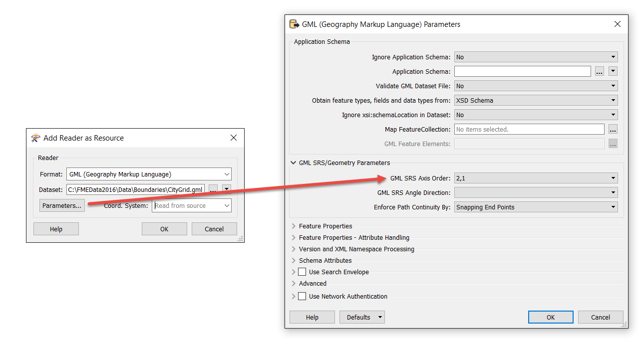This screenshot has width=644, height=342.
Task: Click the Map FeatureCollection browse "..." icon
Action: (613, 129)
